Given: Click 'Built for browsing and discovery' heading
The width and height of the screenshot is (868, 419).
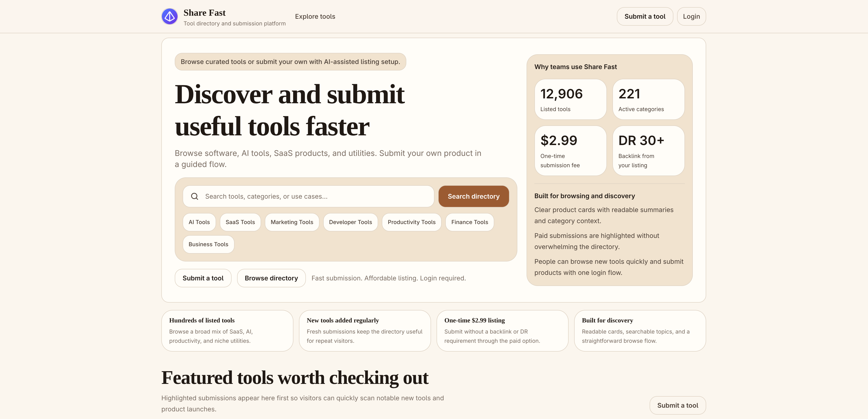Looking at the screenshot, I should click(x=584, y=196).
